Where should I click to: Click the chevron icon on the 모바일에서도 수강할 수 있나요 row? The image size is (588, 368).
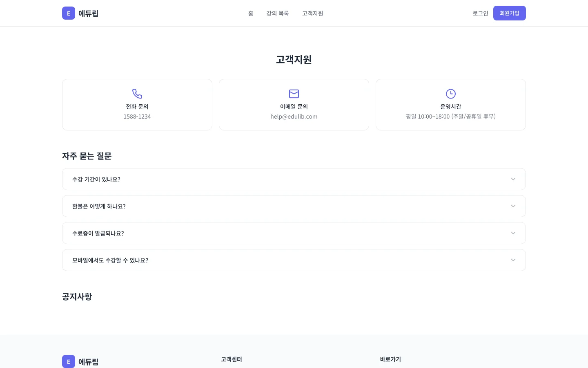513,260
